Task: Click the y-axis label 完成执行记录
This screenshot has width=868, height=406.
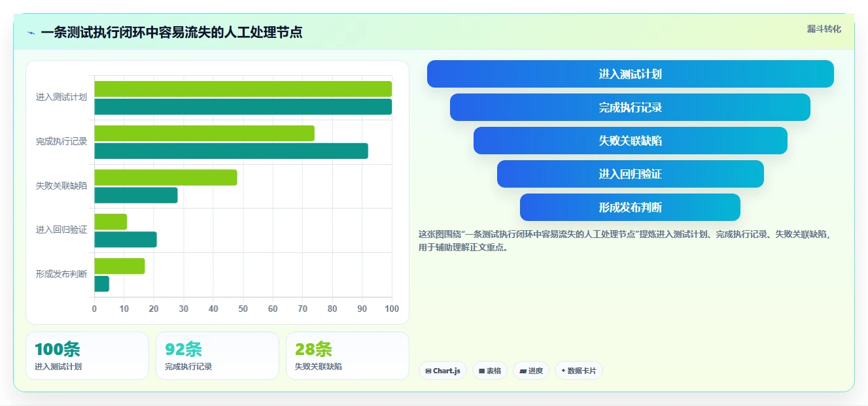Action: 61,141
